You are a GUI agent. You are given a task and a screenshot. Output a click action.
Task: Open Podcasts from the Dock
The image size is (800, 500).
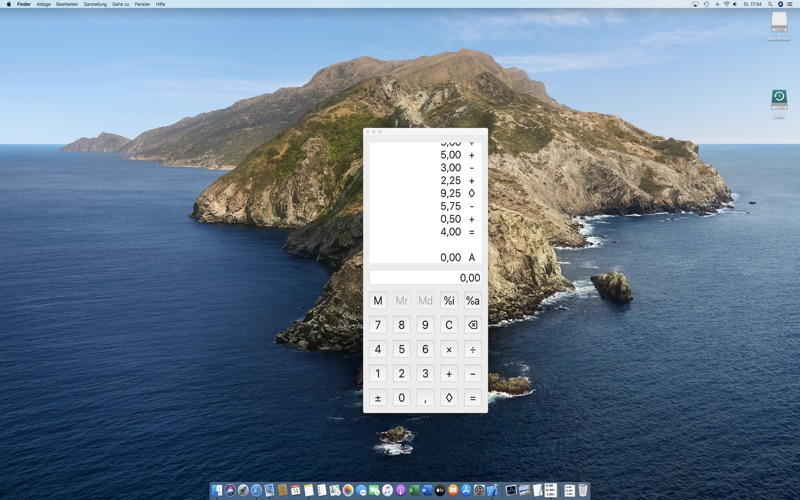(401, 490)
